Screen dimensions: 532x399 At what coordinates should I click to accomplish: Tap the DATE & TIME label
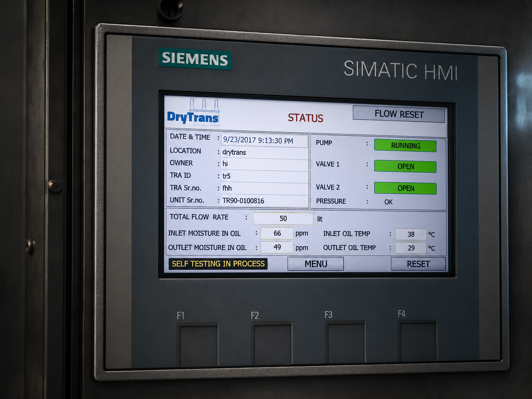(190, 137)
